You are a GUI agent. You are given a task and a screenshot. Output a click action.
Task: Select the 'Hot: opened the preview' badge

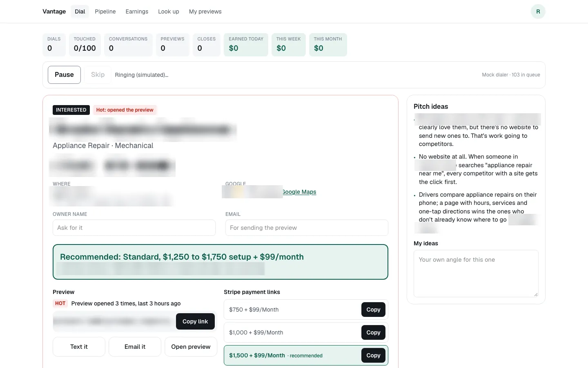[x=125, y=110]
